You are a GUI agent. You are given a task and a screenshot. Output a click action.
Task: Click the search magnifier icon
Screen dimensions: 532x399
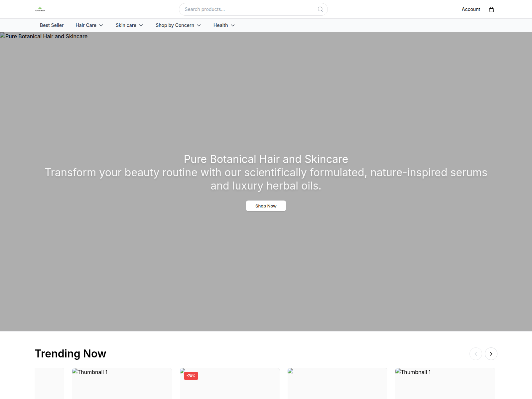click(x=321, y=9)
